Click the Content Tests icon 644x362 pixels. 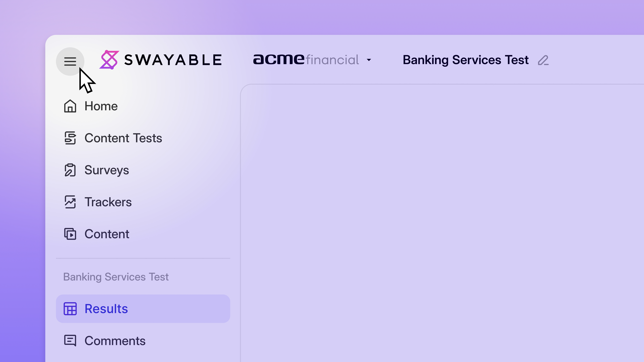click(x=70, y=138)
